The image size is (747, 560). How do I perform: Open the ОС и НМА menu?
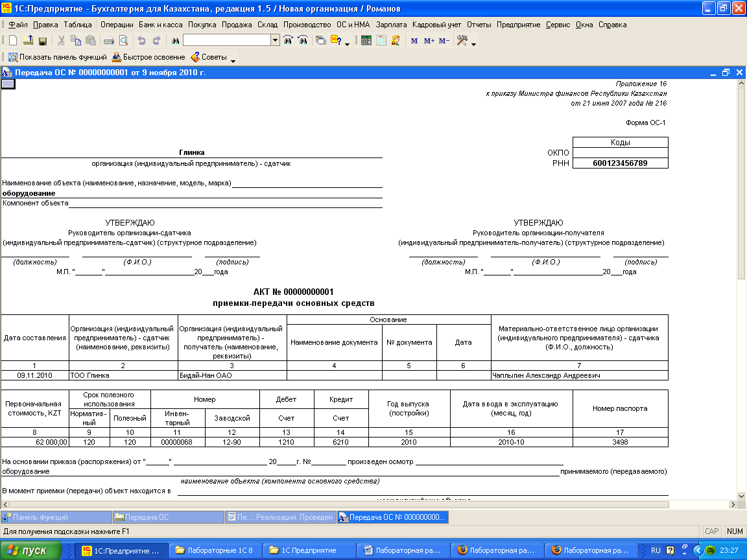(353, 25)
